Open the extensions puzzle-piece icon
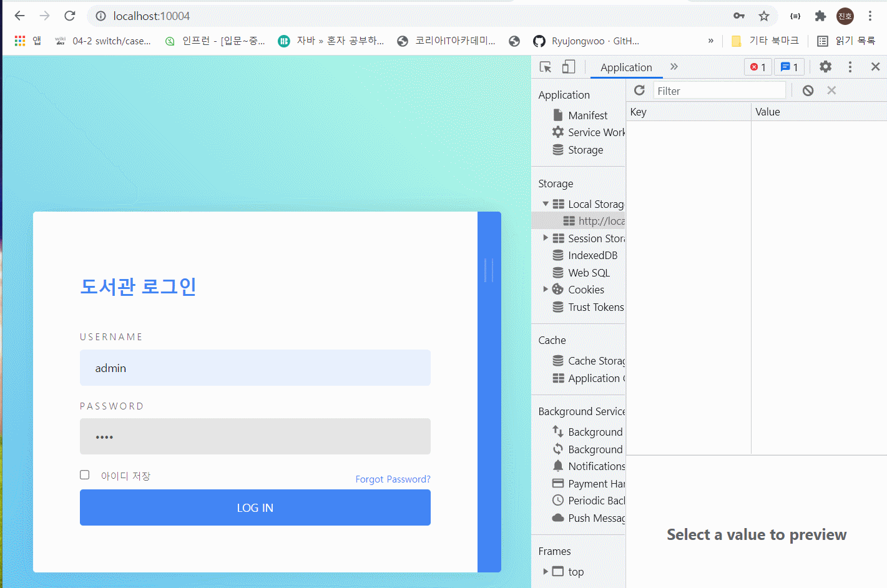Viewport: 887px width, 588px height. (820, 16)
